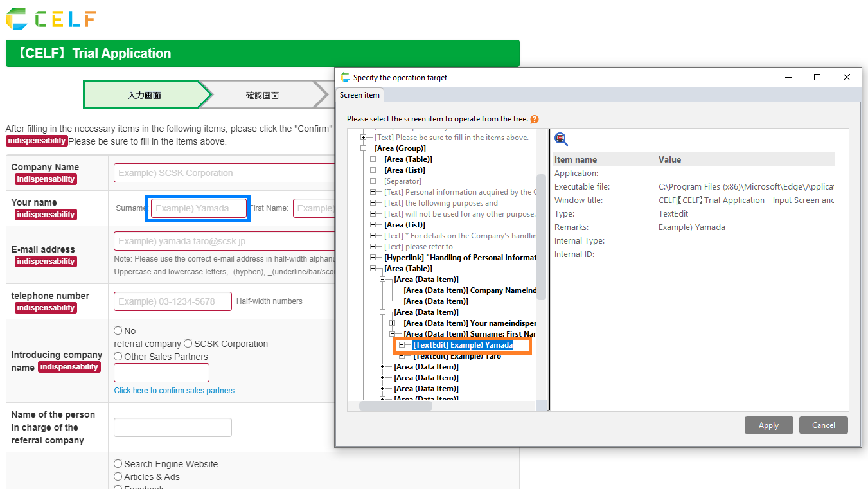868x489 pixels.
Task: Click the orange help question mark icon
Action: (x=535, y=119)
